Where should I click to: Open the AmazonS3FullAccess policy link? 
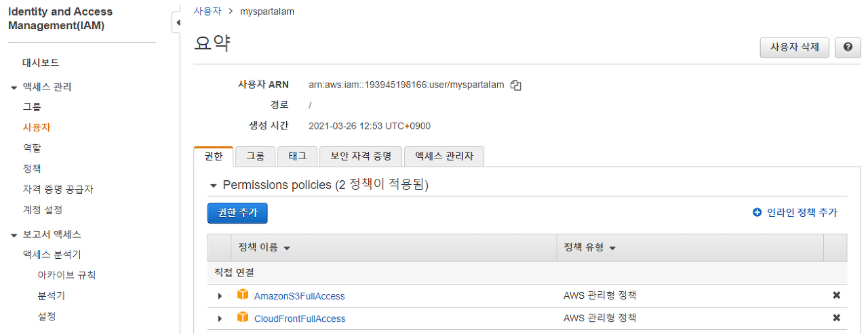point(300,296)
